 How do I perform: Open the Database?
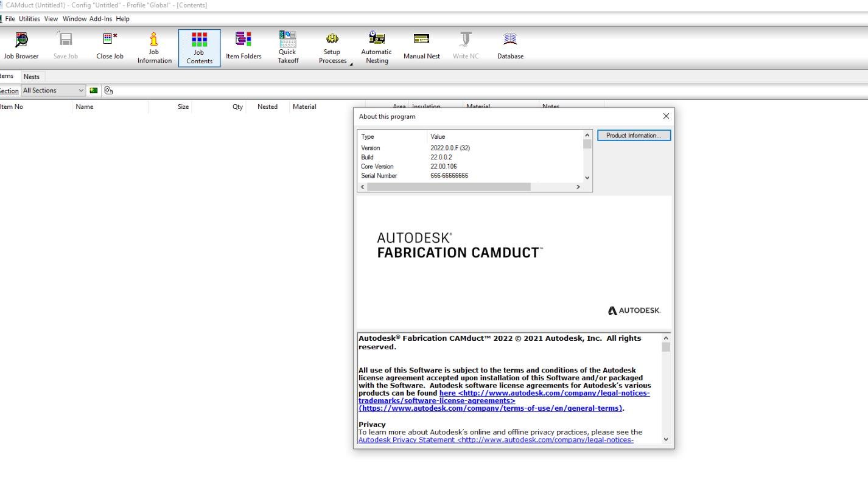[510, 47]
